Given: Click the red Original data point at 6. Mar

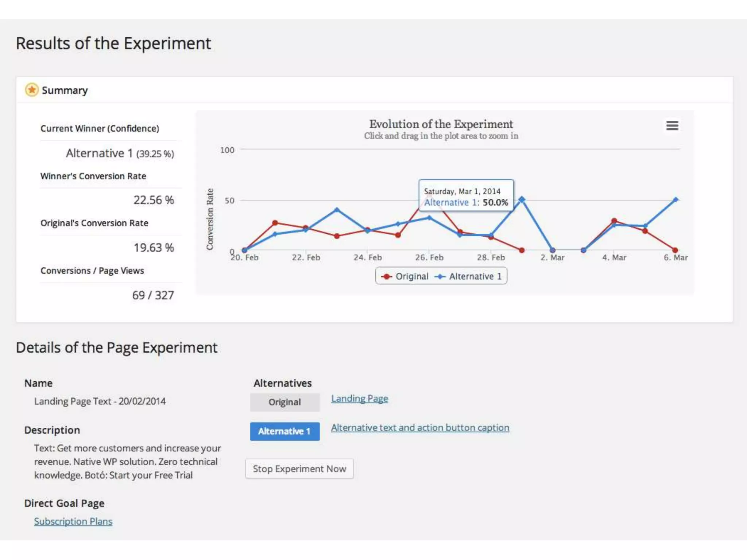Looking at the screenshot, I should (x=675, y=250).
